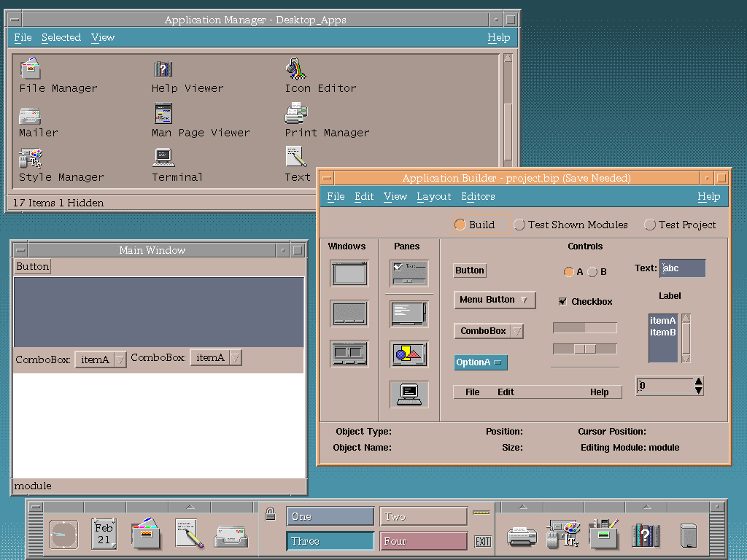This screenshot has height=560, width=747.
Task: Open the Layout menu in Application Builder
Action: (x=433, y=196)
